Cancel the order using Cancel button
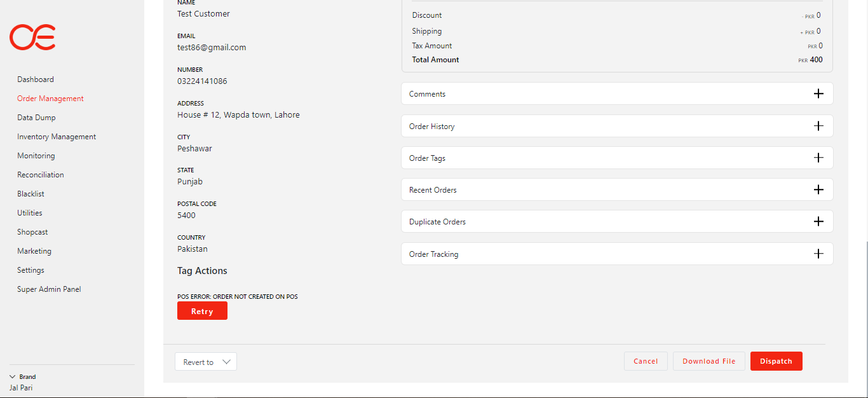Screen dimensions: 868x398 tap(646, 361)
